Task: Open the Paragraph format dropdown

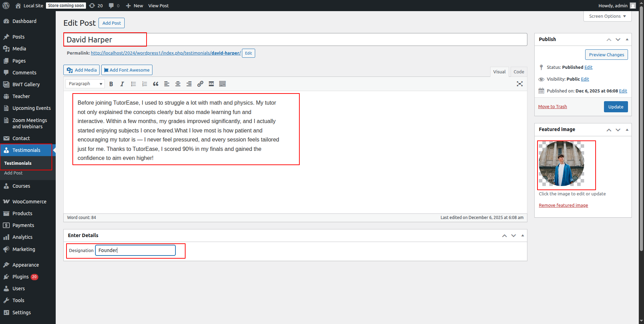Action: click(x=85, y=84)
